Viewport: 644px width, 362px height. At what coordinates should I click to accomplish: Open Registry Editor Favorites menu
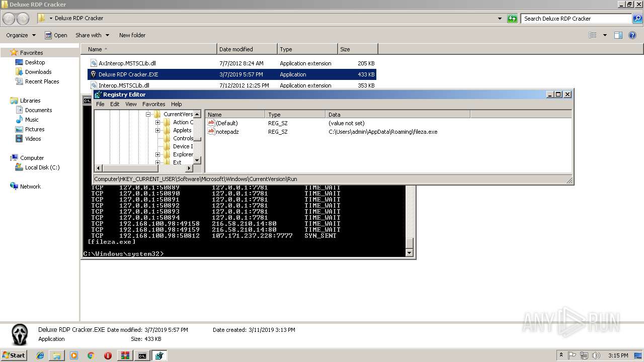(153, 104)
